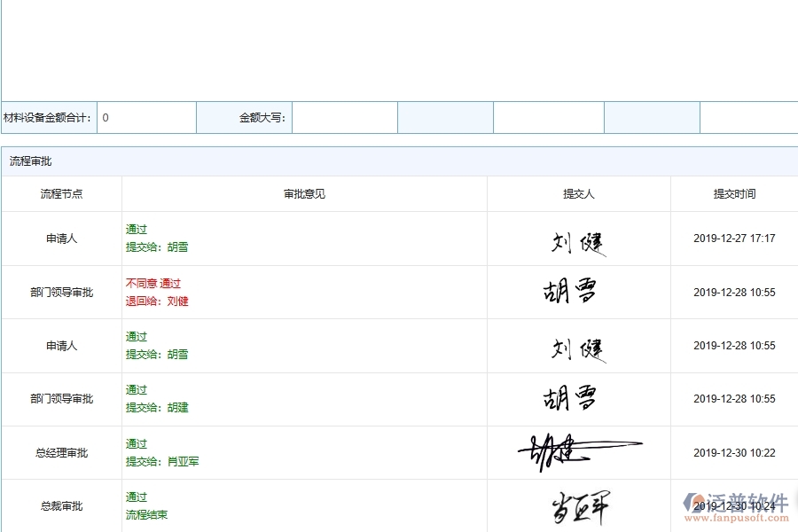This screenshot has width=798, height=532.
Task: Click the empty 金额大写 field
Action: point(345,116)
